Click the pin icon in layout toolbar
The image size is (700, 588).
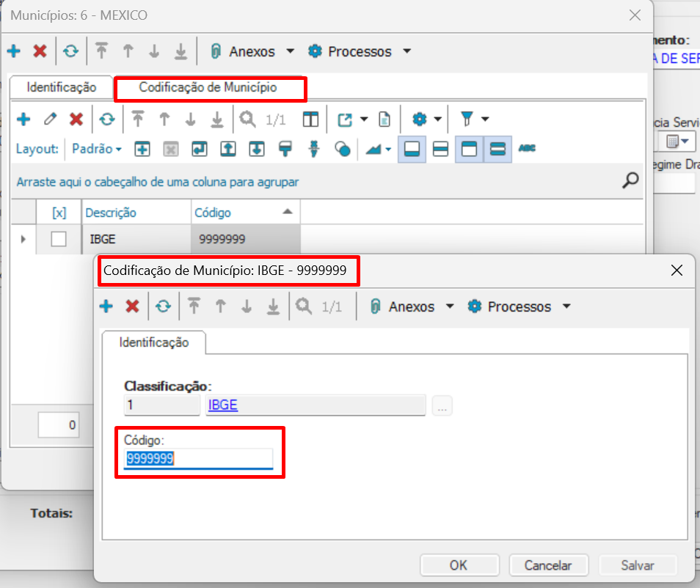[314, 149]
